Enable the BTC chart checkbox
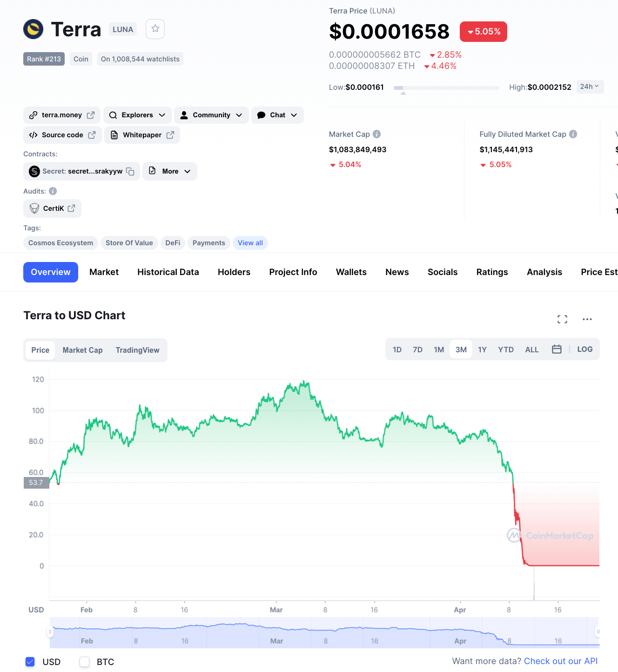Screen dimensions: 618x672 (84, 662)
